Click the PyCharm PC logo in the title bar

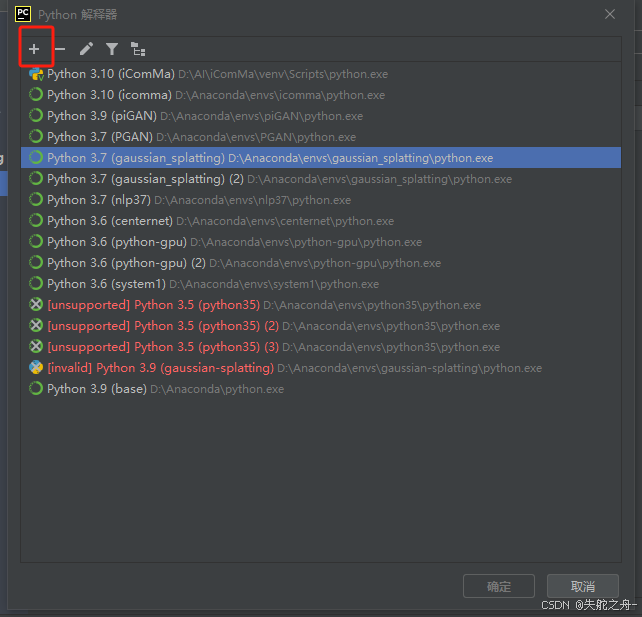[23, 14]
